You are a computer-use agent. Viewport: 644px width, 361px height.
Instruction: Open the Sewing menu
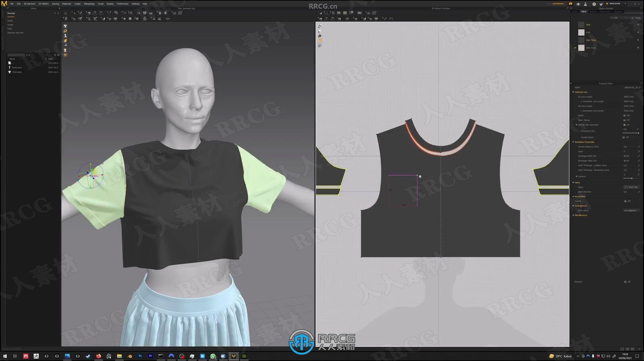56,4
